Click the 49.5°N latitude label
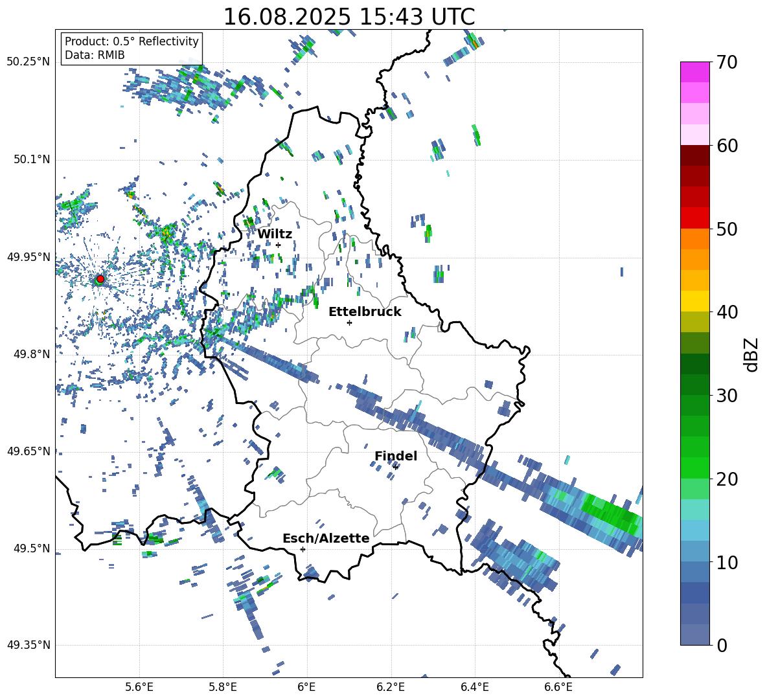The height and width of the screenshot is (700, 767). (x=31, y=548)
